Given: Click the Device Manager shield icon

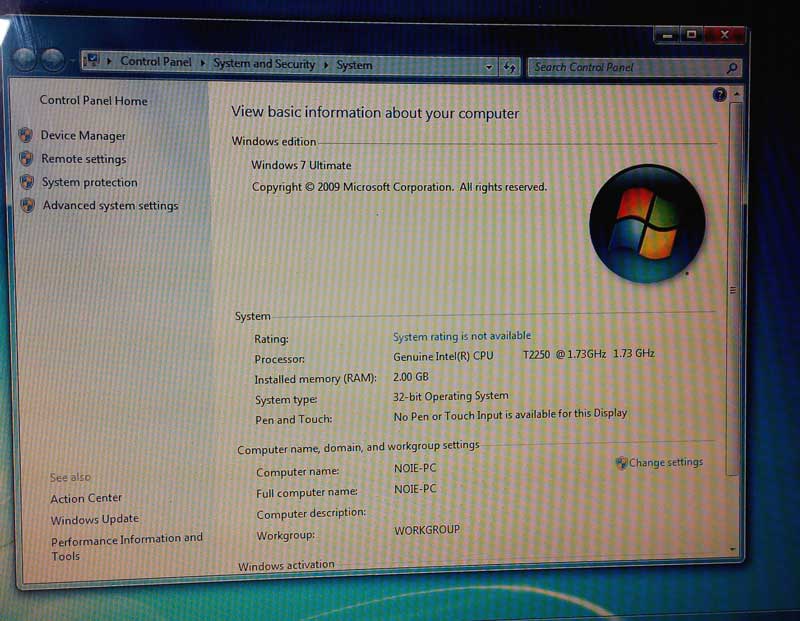Looking at the screenshot, I should pyautogui.click(x=26, y=135).
